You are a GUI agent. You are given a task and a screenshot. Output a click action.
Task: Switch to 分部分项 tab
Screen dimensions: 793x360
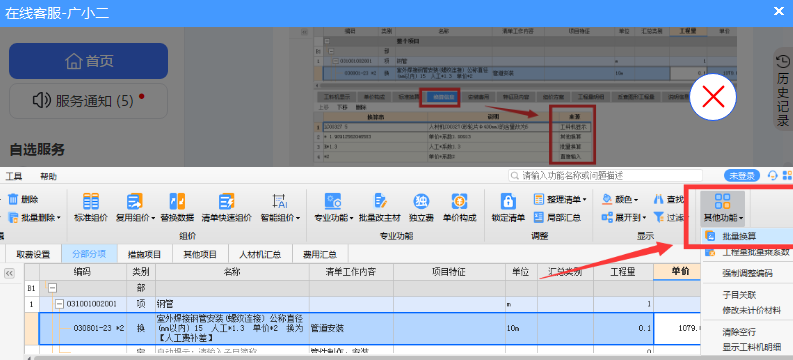tap(89, 254)
